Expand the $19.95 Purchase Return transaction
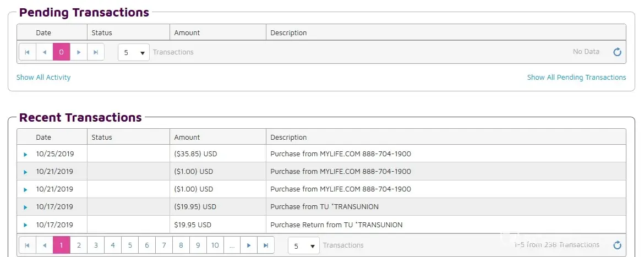The height and width of the screenshot is (257, 644). coord(25,225)
